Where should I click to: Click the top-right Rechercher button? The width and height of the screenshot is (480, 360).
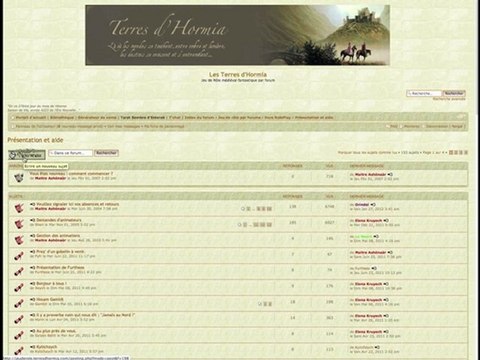coord(454,94)
